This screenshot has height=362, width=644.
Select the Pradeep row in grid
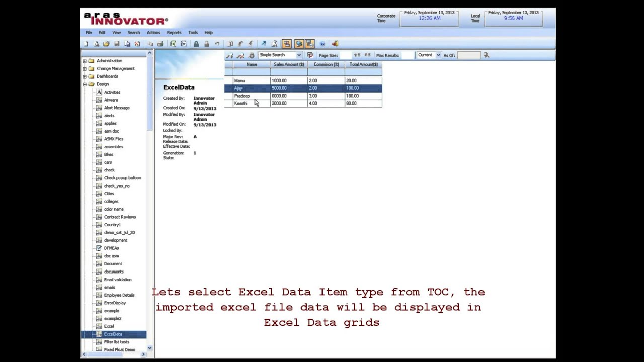303,96
